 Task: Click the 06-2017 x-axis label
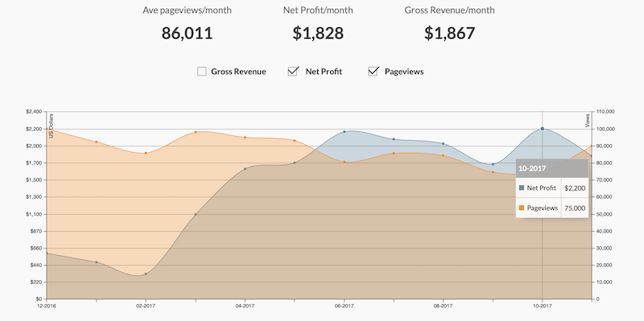coord(345,306)
